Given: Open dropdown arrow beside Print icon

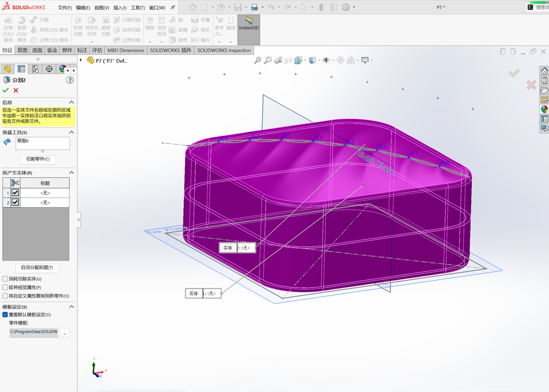Looking at the screenshot, I should [262, 8].
